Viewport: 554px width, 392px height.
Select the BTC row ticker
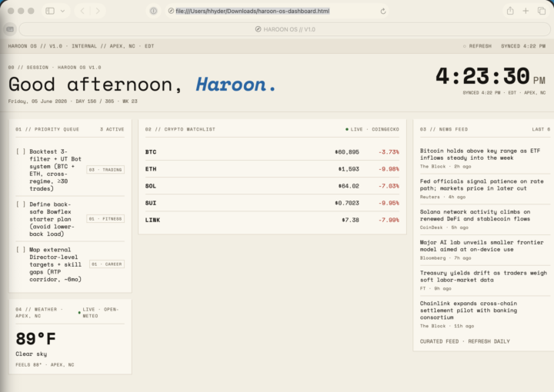pos(151,152)
